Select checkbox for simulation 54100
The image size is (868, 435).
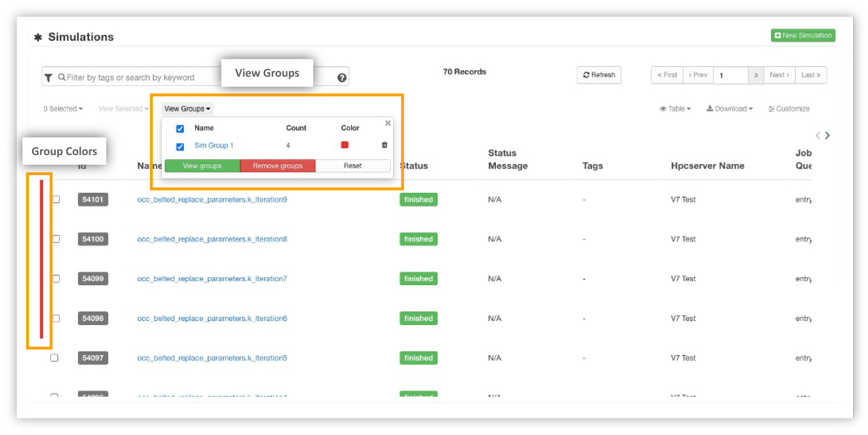pos(56,239)
